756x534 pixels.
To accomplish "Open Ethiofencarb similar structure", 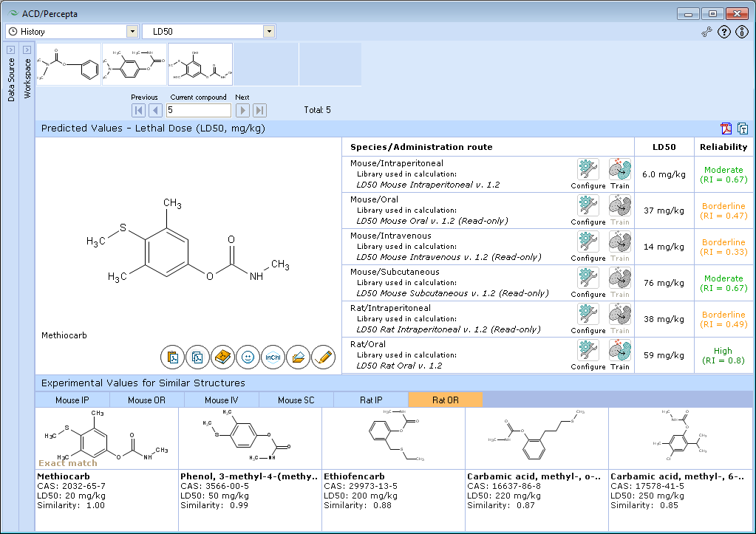I will (393, 439).
